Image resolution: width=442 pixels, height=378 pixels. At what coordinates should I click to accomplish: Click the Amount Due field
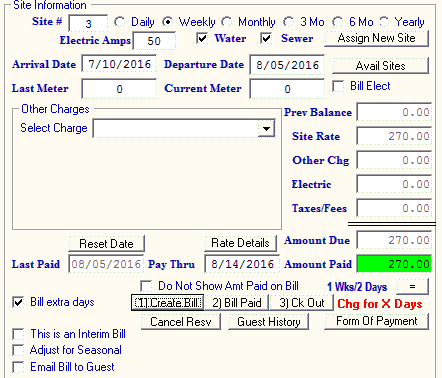point(394,240)
